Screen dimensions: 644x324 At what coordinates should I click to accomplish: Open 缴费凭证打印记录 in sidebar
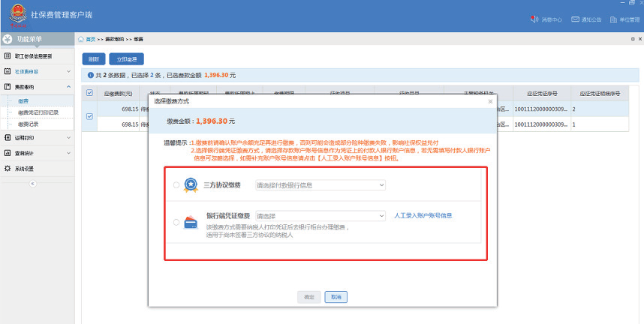[38, 112]
